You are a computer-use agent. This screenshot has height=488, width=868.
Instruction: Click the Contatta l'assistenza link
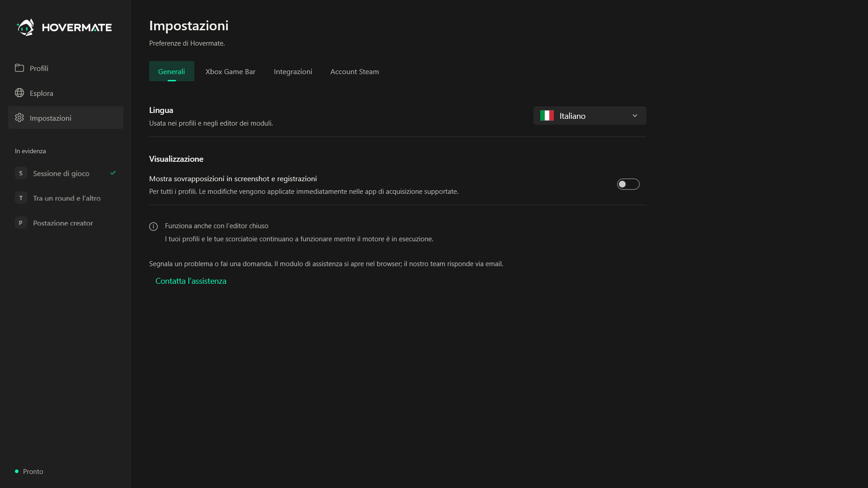(191, 281)
